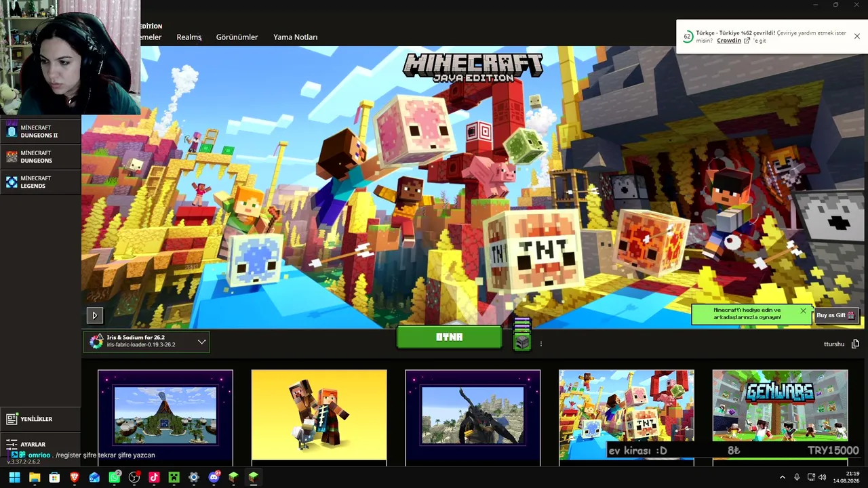This screenshot has width=868, height=488.
Task: Show hidden system tray icons
Action: (782, 477)
